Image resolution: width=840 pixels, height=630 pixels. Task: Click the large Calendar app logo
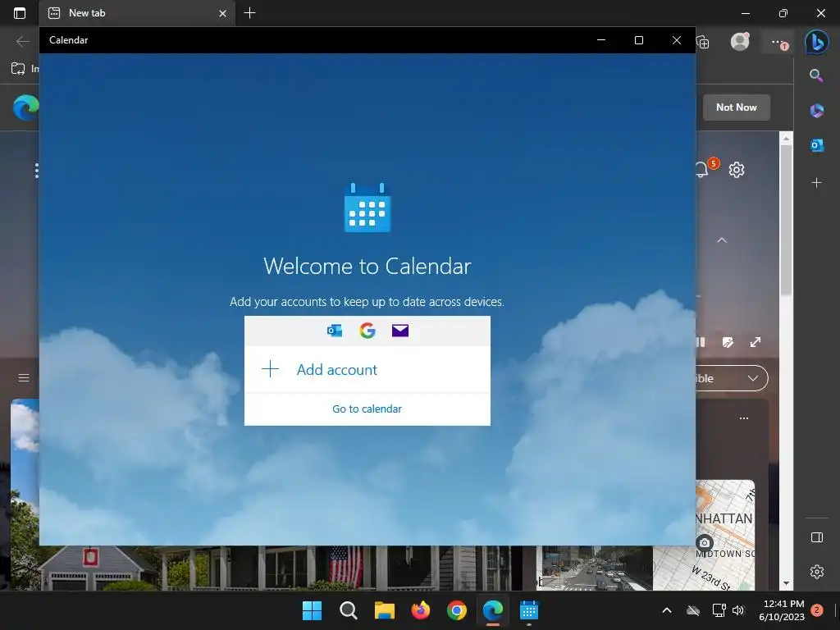367,208
